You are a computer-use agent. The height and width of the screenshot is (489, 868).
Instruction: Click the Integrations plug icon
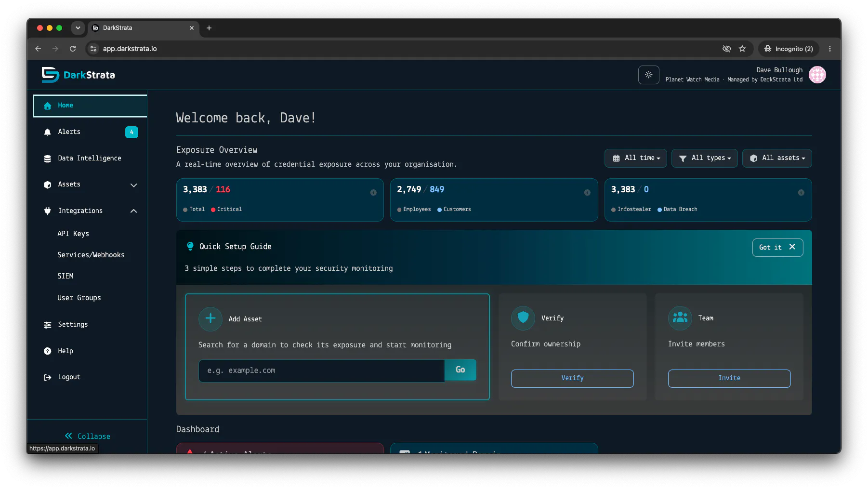(x=47, y=211)
